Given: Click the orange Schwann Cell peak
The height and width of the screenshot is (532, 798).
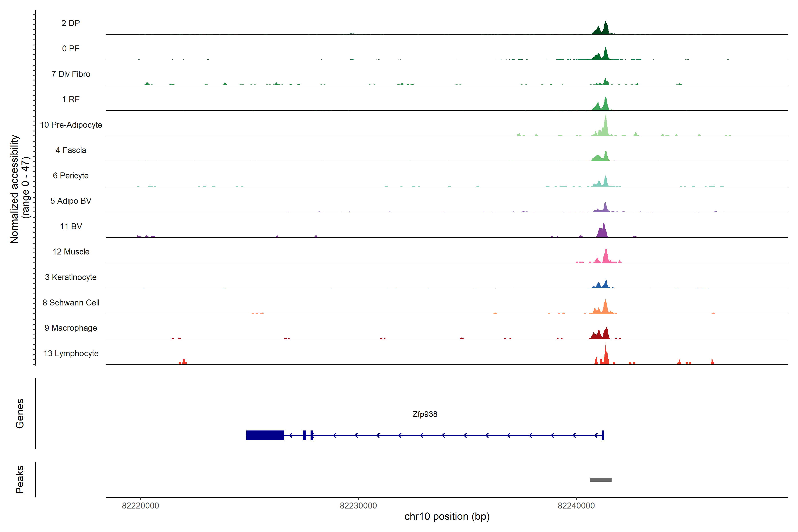Looking at the screenshot, I should coord(605,307).
